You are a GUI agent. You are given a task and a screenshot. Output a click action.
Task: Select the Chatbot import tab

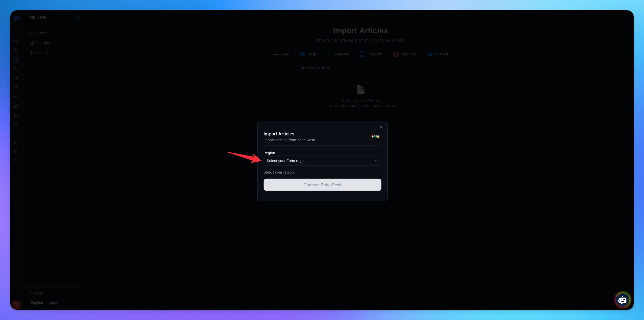click(x=438, y=54)
